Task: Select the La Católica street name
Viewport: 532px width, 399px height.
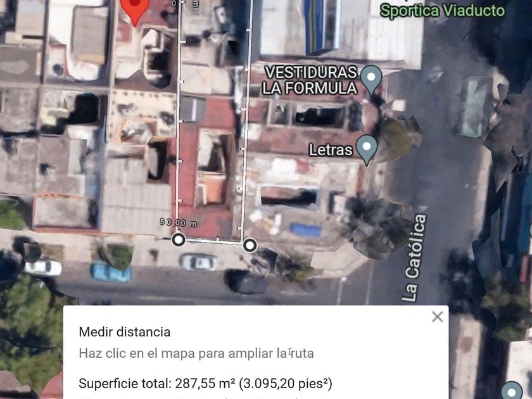Action: coord(414,258)
